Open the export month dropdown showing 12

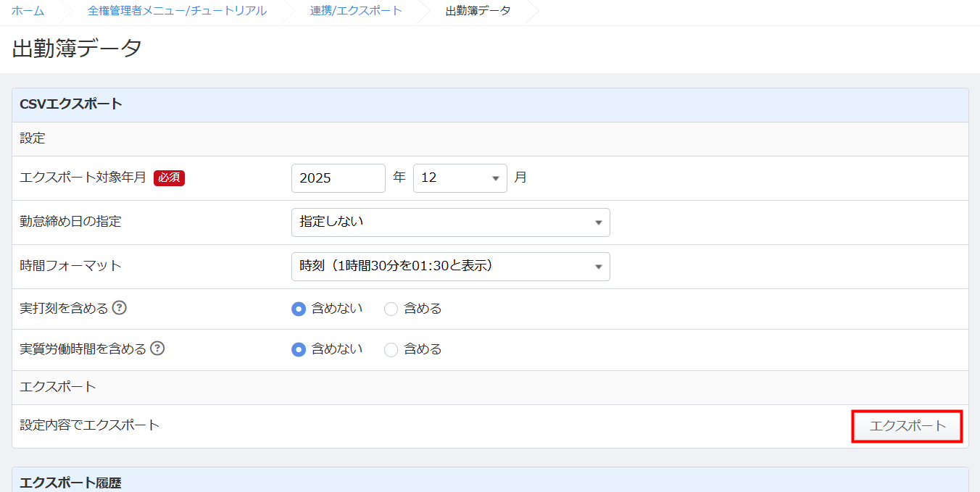(x=460, y=178)
